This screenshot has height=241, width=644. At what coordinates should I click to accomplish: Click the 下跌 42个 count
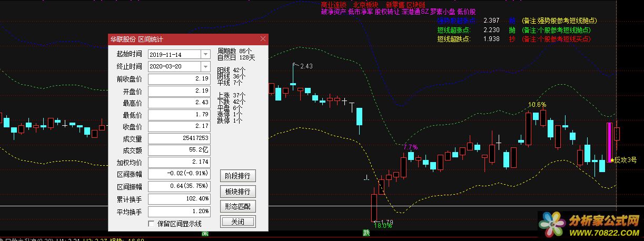click(231, 102)
